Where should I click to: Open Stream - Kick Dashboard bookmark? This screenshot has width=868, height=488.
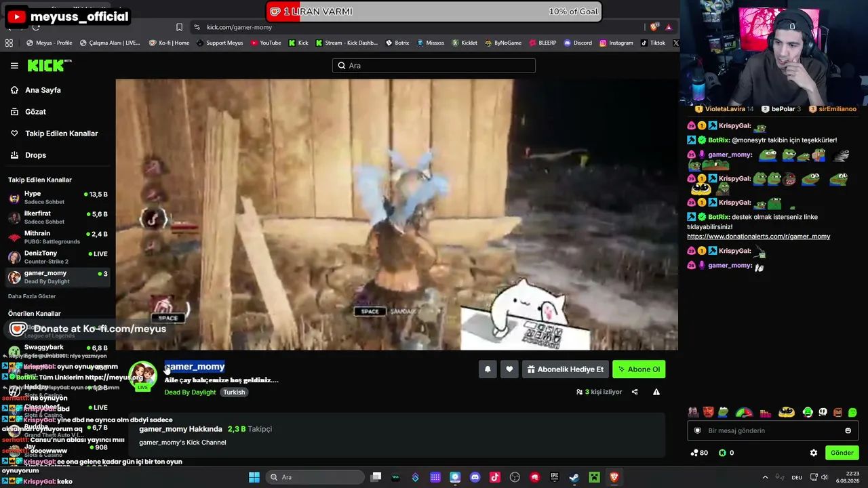(346, 43)
